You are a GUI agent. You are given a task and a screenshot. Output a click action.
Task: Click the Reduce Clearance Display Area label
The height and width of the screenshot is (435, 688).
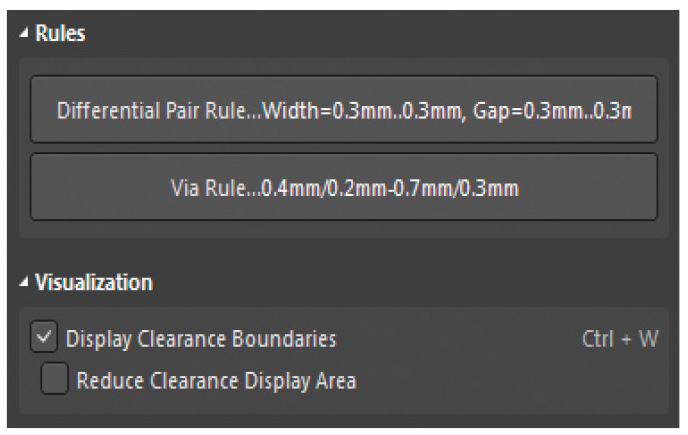[216, 380]
